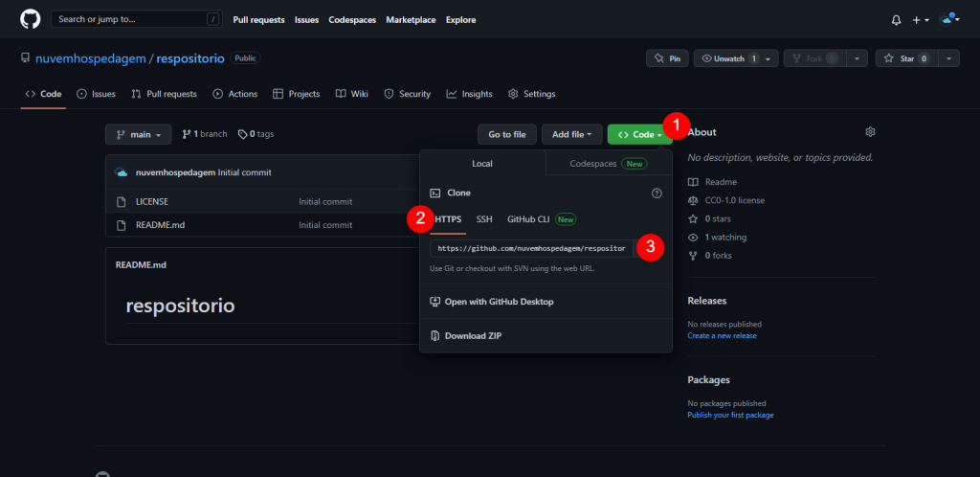Pin the repository

point(667,58)
